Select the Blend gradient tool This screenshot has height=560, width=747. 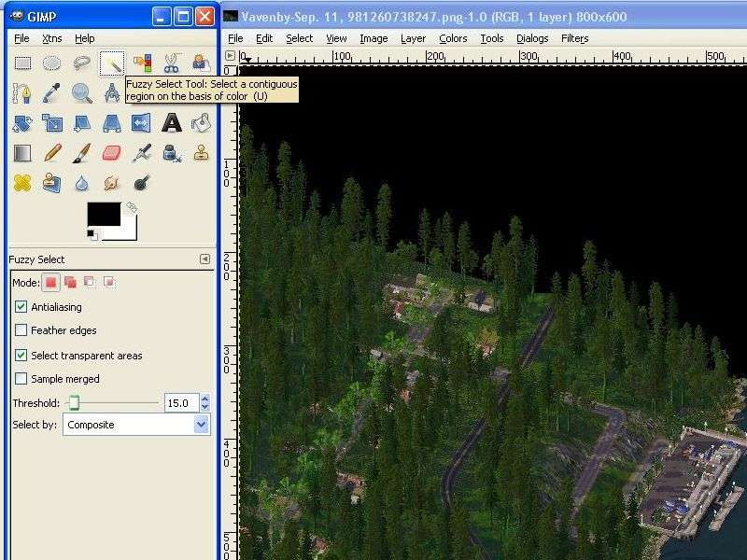tap(22, 153)
